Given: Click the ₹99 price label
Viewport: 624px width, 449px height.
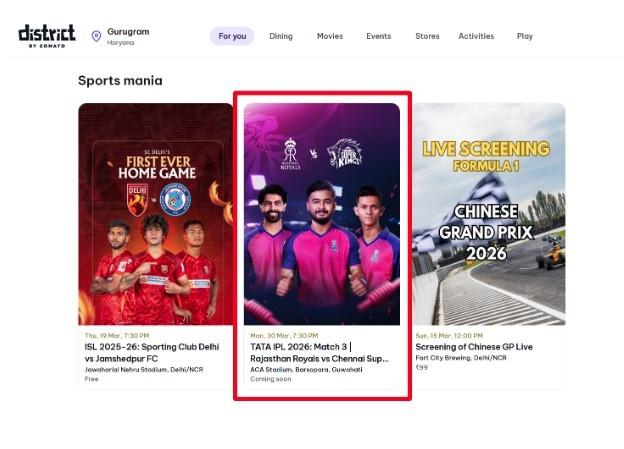Looking at the screenshot, I should (x=421, y=367).
